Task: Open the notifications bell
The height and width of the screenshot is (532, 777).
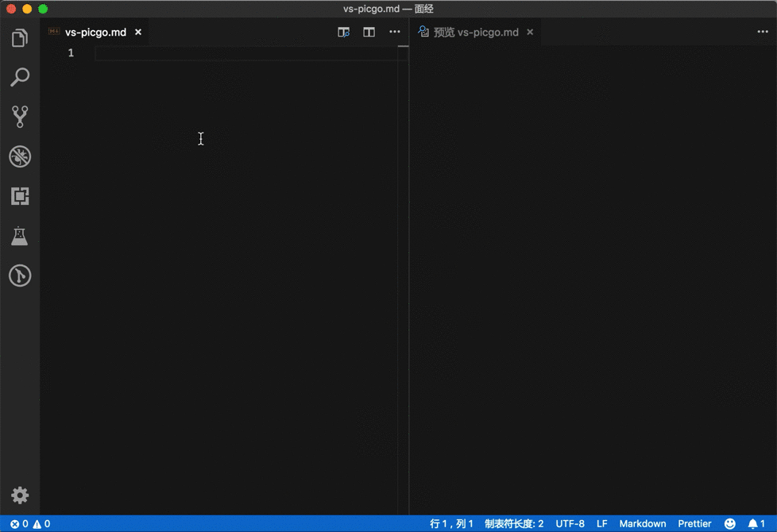Action: (x=756, y=523)
